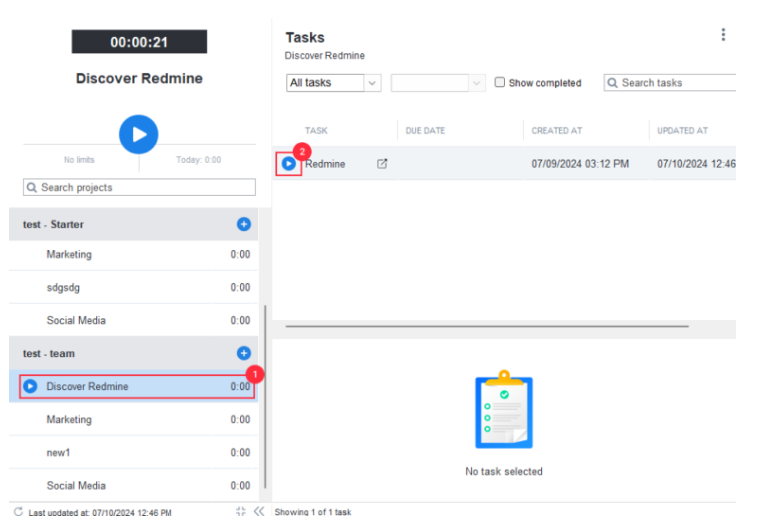Screen dimensions: 757x526
Task: Click the refresh icon beside Last updated
Action: click(18, 512)
